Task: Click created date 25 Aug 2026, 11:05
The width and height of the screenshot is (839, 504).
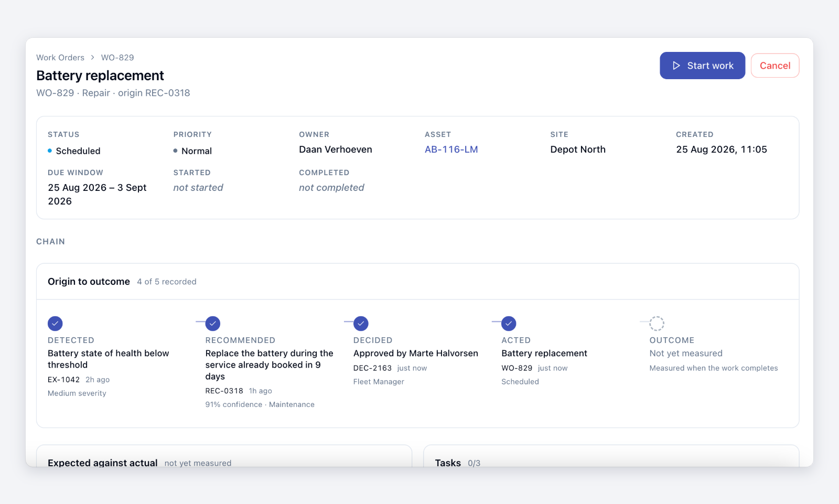Action: click(x=722, y=149)
